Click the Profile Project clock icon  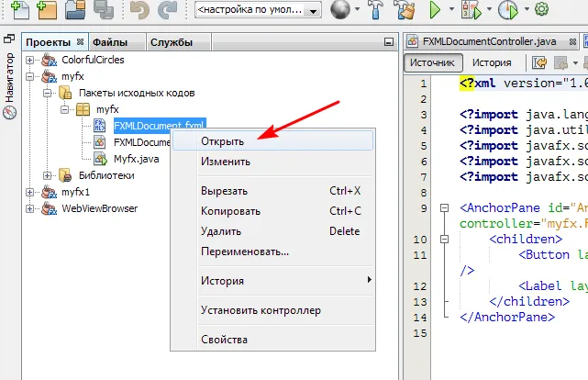tap(508, 9)
